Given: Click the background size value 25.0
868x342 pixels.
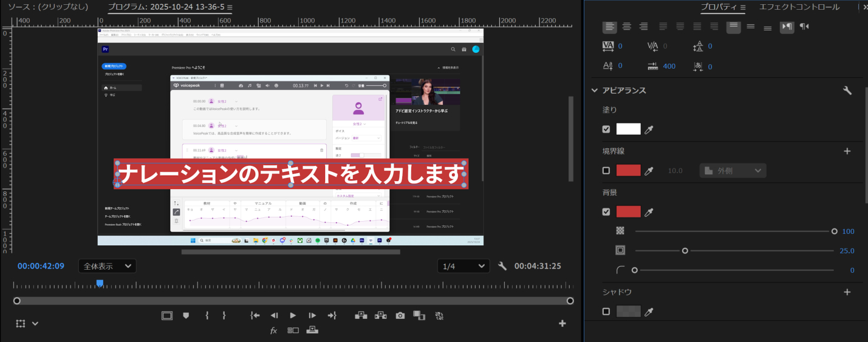Looking at the screenshot, I should click(847, 251).
